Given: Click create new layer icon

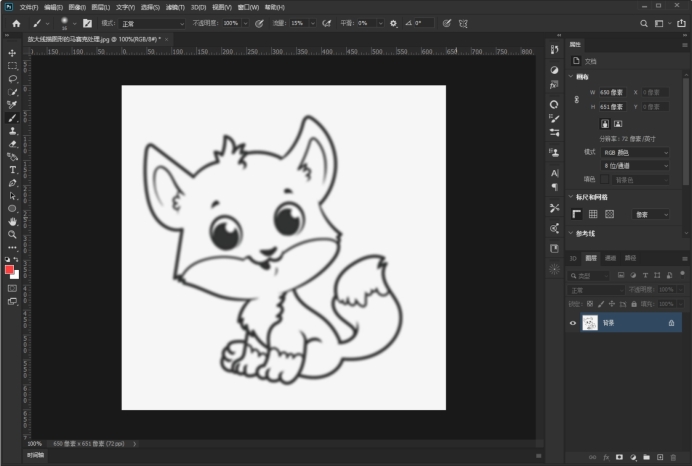Looking at the screenshot, I should click(660, 458).
